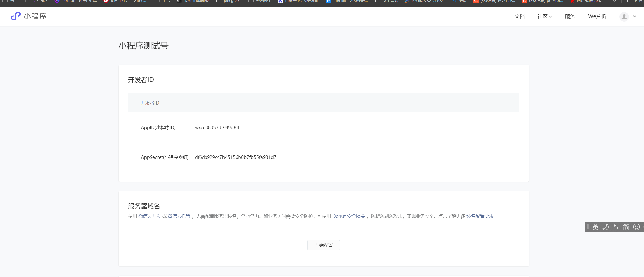This screenshot has height=277, width=644.
Task: Open the 文档 navigation item
Action: pos(519,17)
